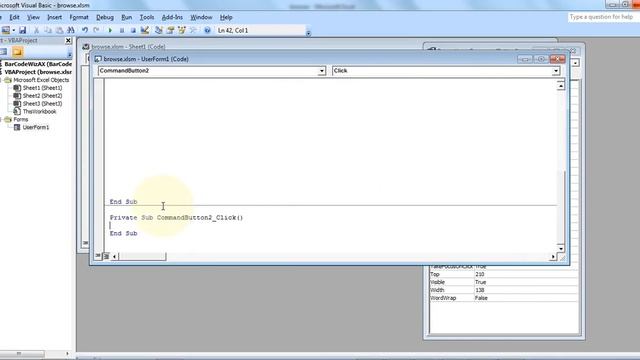Close the VBAProject explorer panel
This screenshot has width=640, height=360.
(x=68, y=40)
